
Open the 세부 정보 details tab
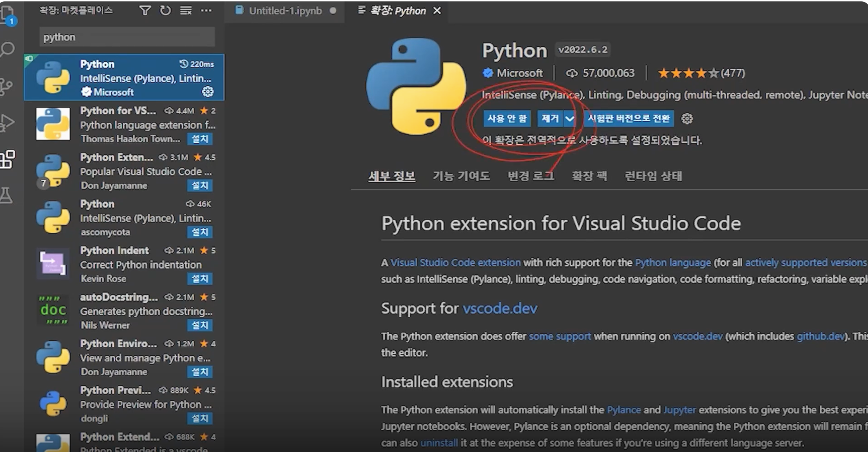click(392, 176)
